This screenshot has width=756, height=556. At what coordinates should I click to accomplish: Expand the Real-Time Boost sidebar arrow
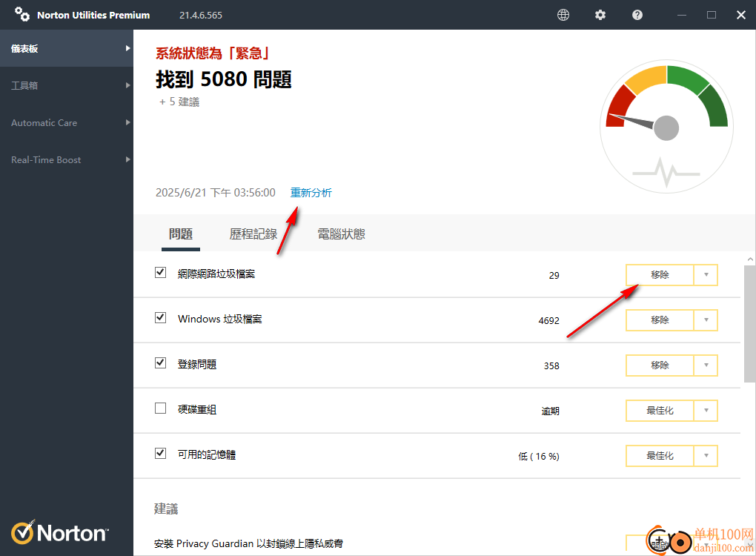pos(127,159)
